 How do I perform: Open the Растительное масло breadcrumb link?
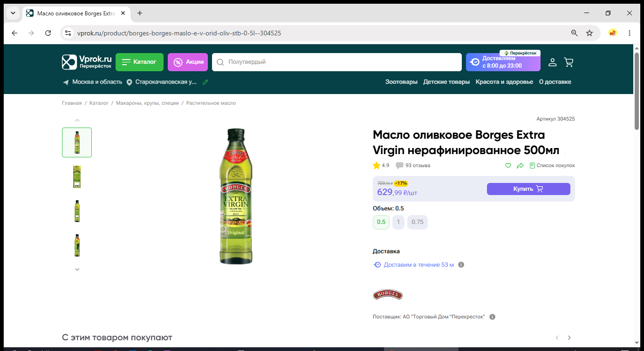coord(211,103)
